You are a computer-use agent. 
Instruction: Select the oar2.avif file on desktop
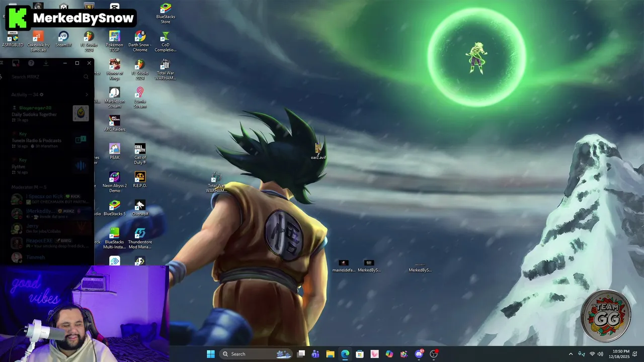click(x=318, y=152)
